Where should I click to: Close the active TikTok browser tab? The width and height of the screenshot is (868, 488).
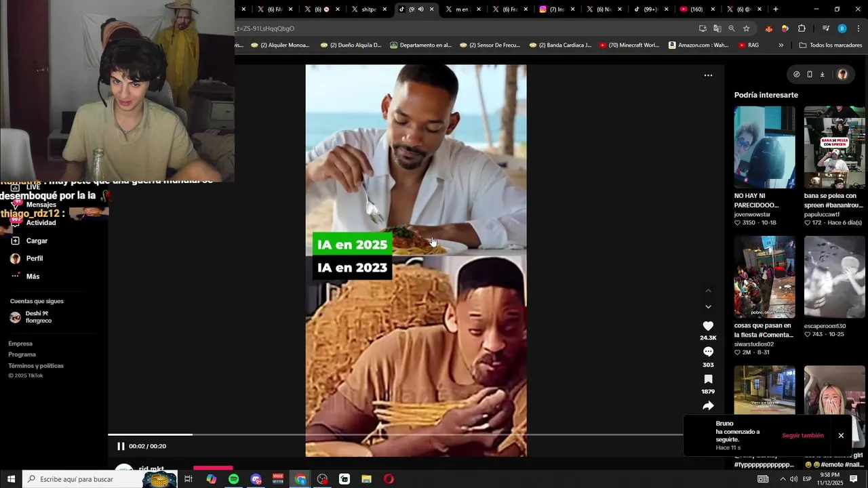click(x=431, y=9)
